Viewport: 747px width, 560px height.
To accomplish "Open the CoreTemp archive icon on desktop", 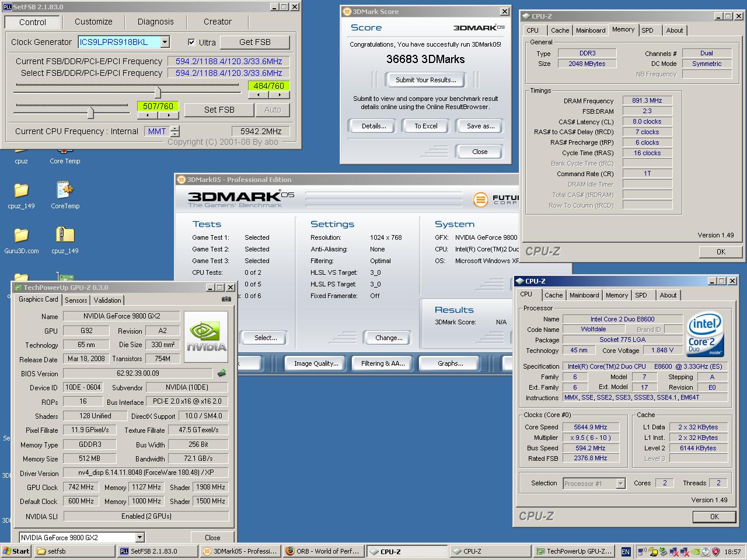I will (x=65, y=195).
